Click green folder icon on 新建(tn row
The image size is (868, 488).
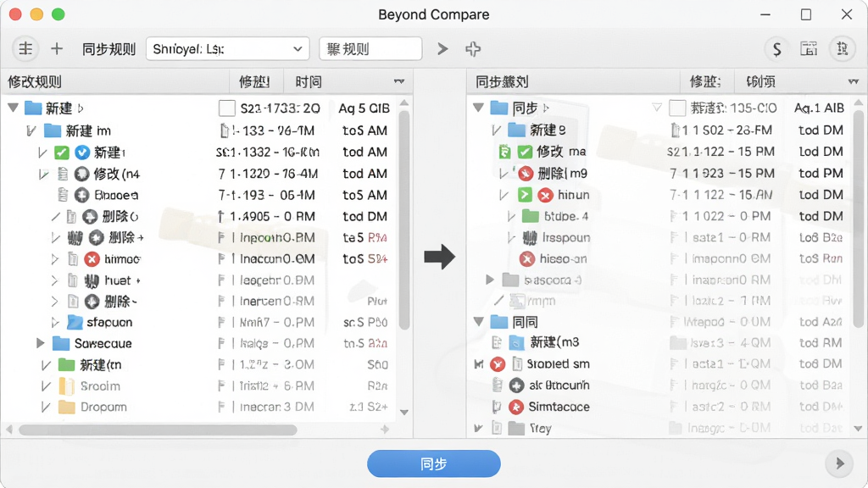(x=66, y=364)
